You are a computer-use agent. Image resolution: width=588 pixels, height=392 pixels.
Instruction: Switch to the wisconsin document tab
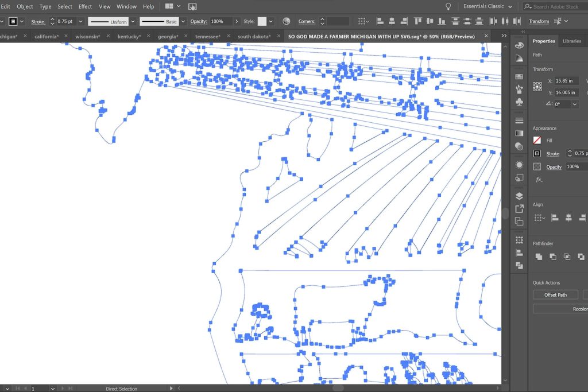[87, 36]
